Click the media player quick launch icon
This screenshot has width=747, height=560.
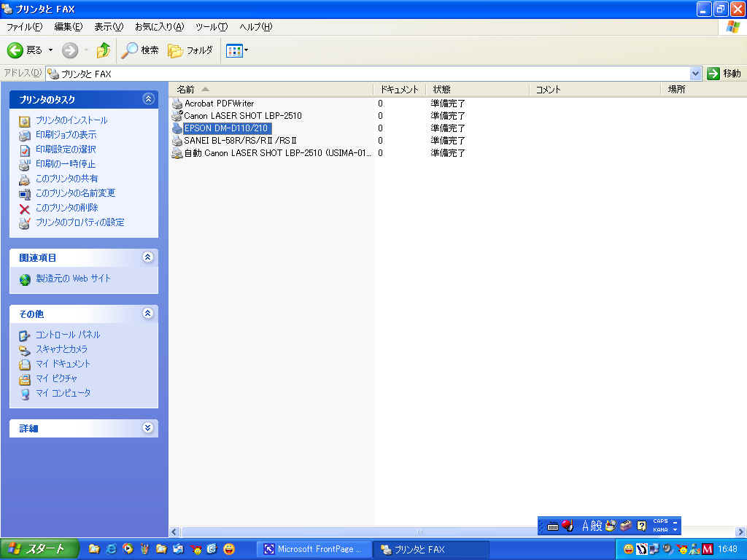(128, 549)
